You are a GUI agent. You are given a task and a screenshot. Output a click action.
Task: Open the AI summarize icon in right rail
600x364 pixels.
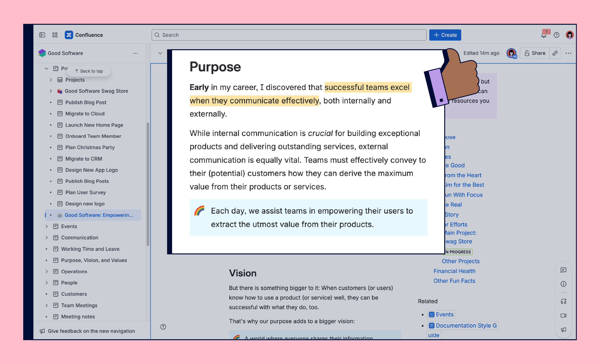click(563, 301)
